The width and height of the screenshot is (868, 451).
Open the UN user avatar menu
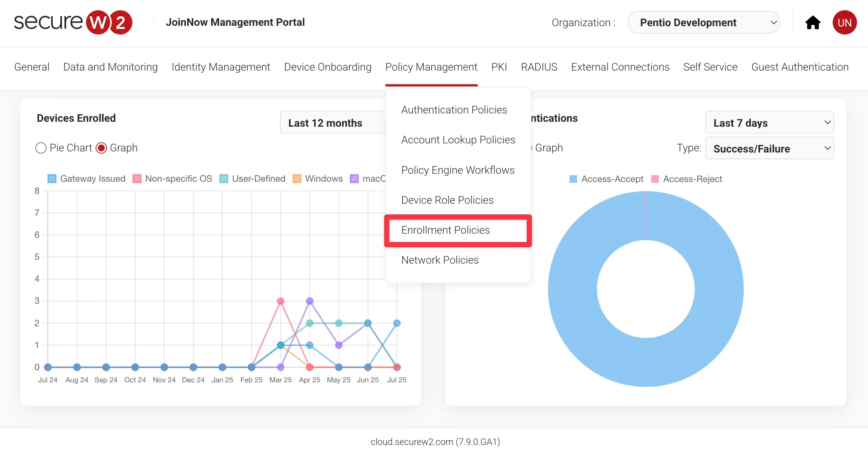click(844, 23)
